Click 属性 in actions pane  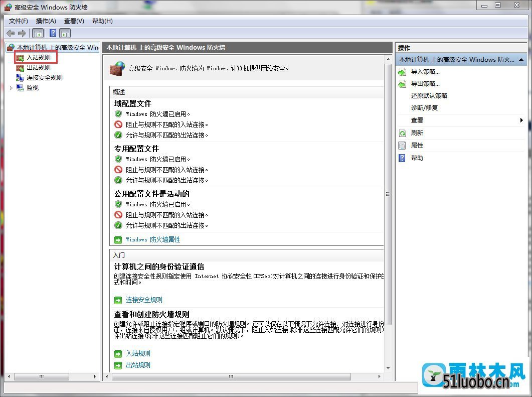click(x=417, y=146)
